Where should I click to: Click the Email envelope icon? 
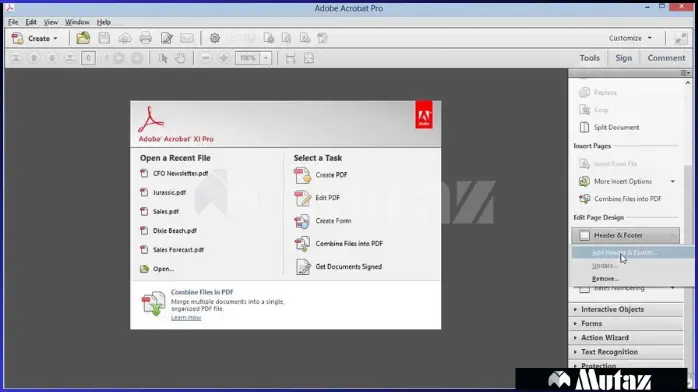(x=187, y=38)
